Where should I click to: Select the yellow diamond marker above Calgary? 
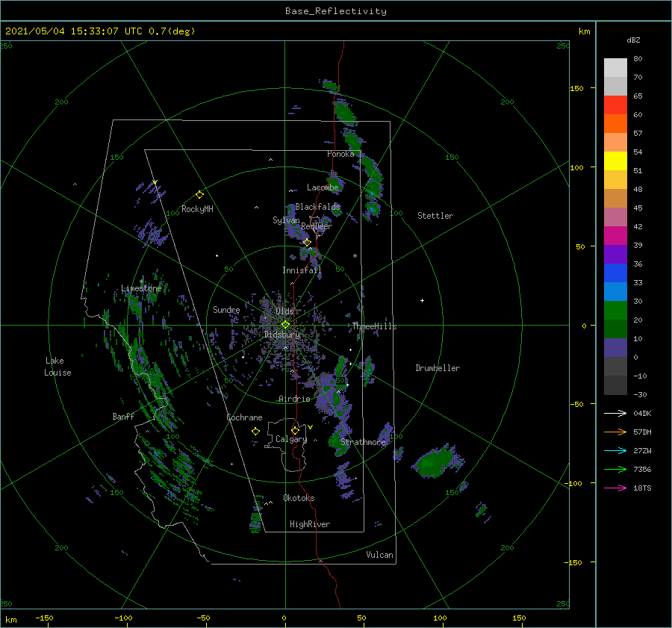tap(295, 430)
